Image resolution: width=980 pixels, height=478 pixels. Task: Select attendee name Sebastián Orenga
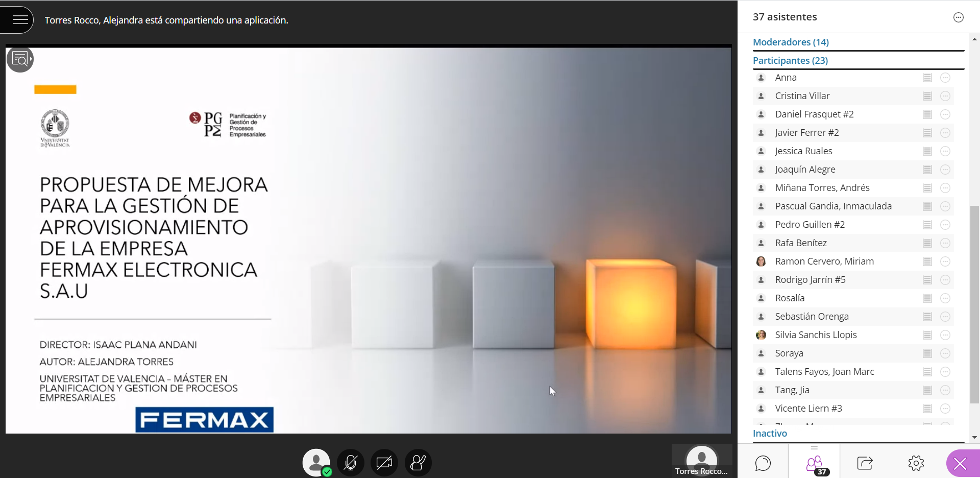(812, 317)
